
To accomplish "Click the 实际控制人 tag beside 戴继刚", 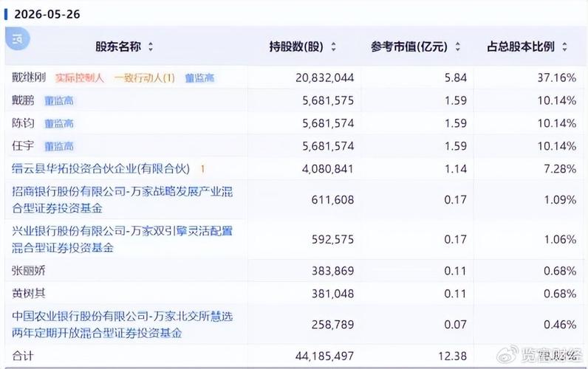I will [80, 78].
